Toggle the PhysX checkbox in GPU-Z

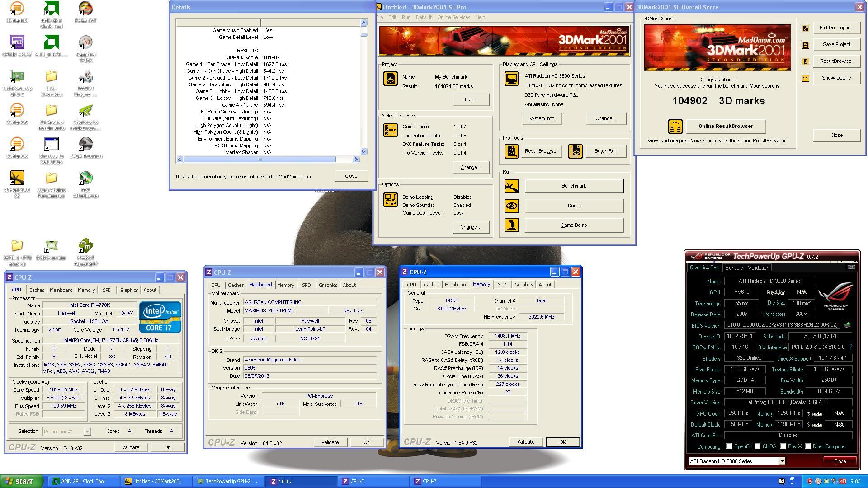pos(783,446)
